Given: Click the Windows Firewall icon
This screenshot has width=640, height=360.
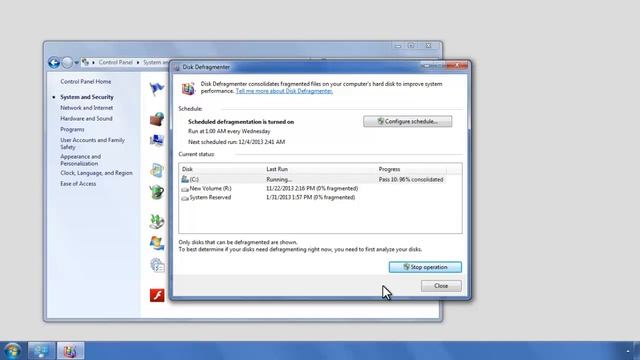Looking at the screenshot, I should 157,119.
